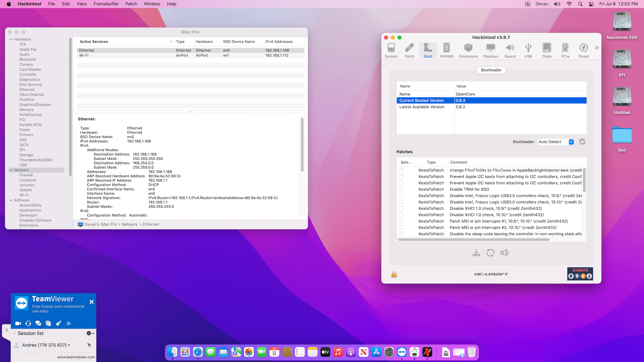Screen dimensions: 644x362
Task: Tick the AppleBacklightInjector patch checkbox
Action: [x=401, y=170]
